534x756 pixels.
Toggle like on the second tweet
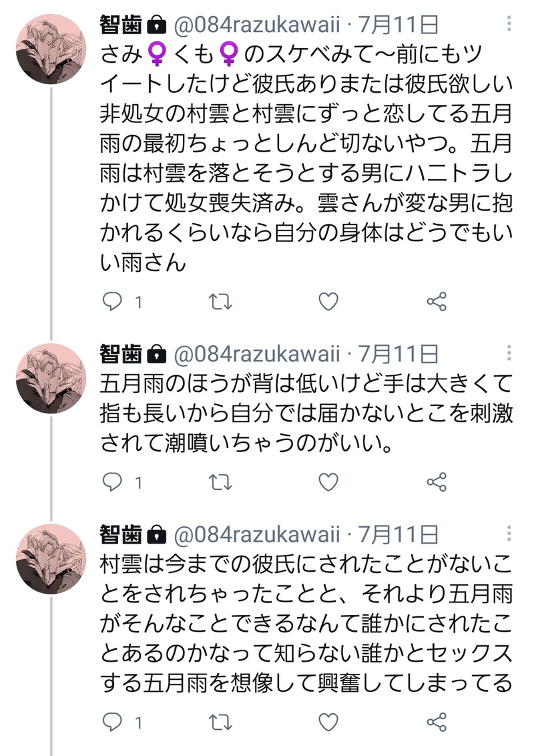(328, 482)
